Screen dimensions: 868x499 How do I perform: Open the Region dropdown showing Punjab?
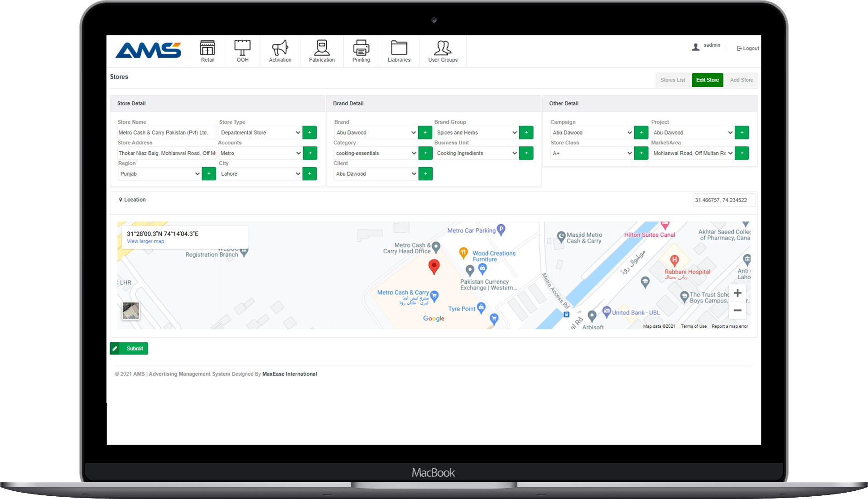coord(159,174)
